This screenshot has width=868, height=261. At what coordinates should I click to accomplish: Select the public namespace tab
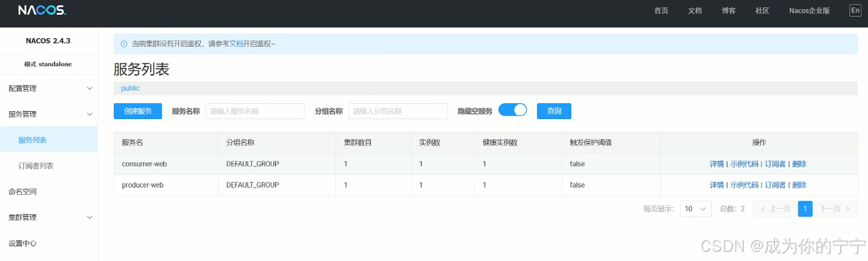pos(130,88)
